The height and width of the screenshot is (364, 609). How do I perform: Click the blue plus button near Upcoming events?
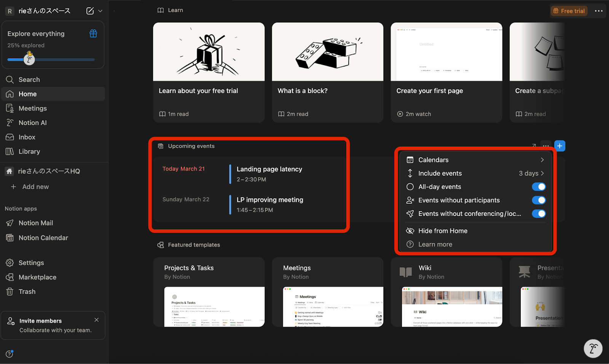tap(560, 146)
